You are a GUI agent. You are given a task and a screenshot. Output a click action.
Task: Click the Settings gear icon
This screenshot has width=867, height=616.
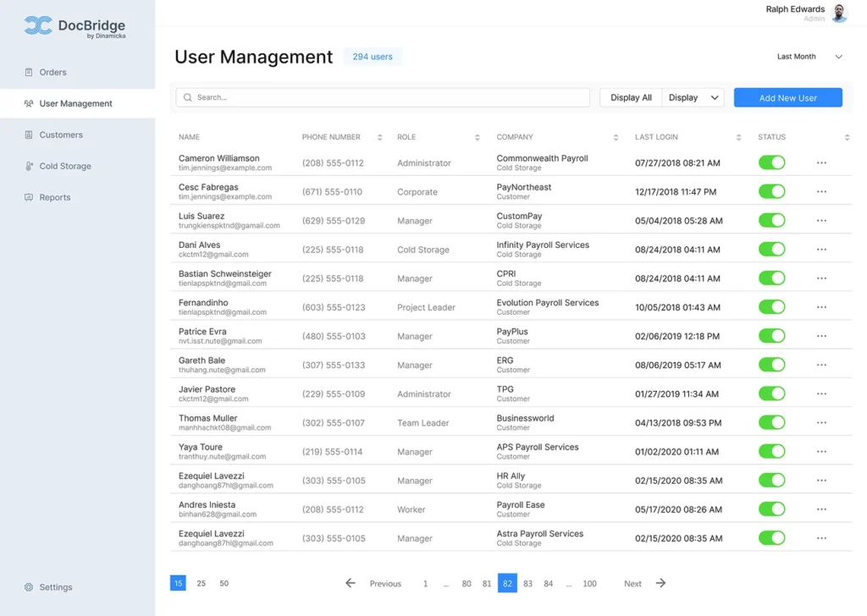[x=29, y=587]
